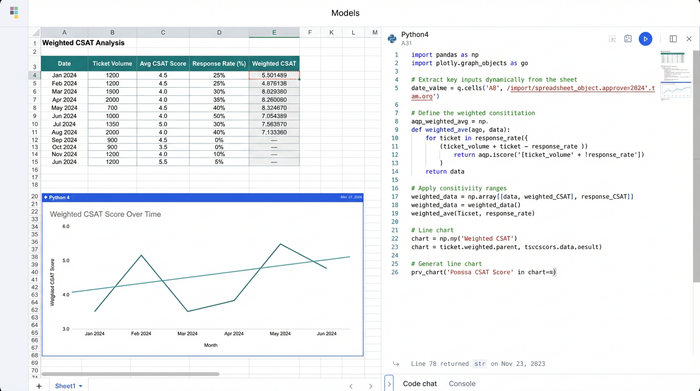Click the 'Weighted CSAT' table header
Image resolution: width=700 pixels, height=391 pixels.
tap(274, 63)
